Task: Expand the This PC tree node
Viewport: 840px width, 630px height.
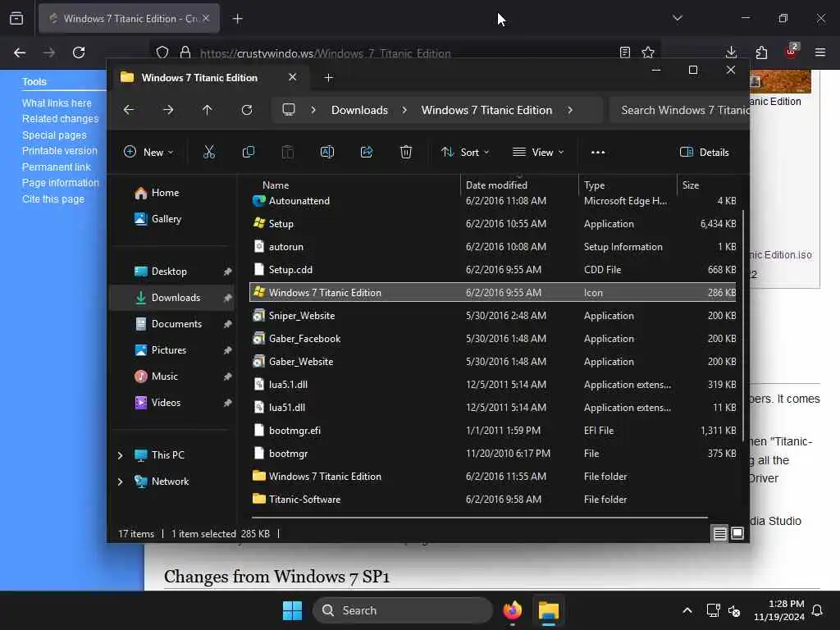Action: [120, 455]
